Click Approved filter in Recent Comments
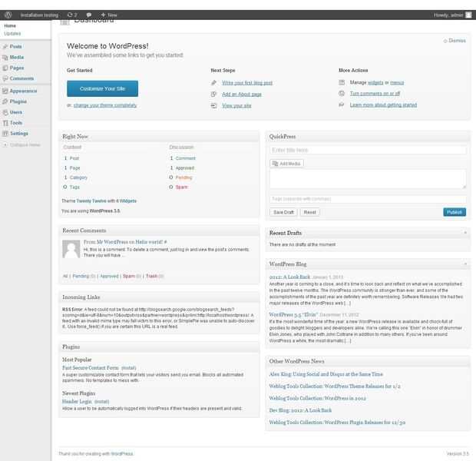Screen dimensions: 476x461 (x=109, y=276)
